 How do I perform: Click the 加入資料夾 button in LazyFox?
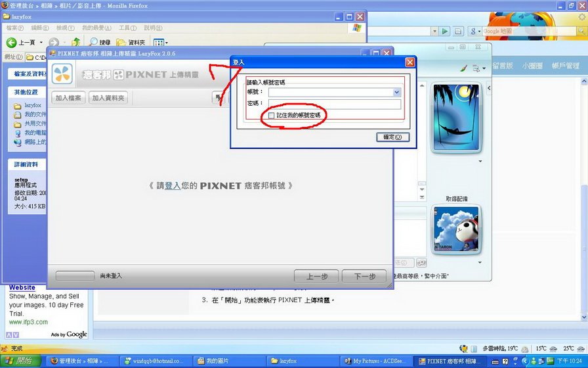pos(108,98)
